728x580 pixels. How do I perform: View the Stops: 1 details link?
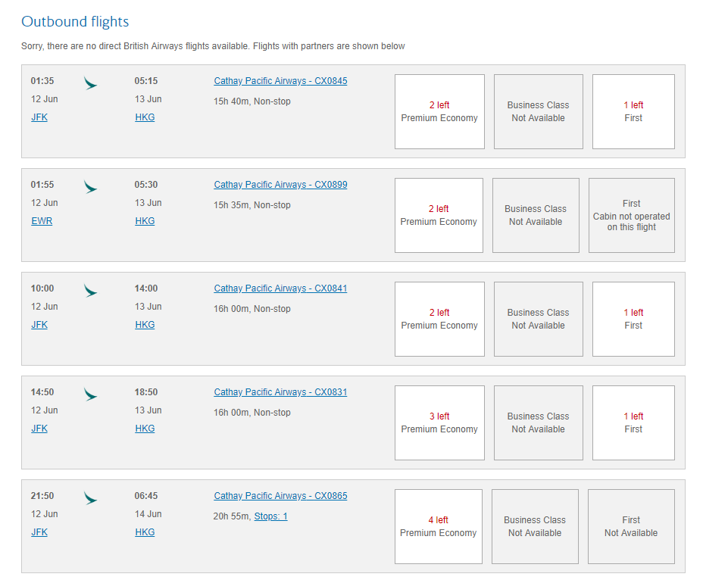[x=270, y=516]
